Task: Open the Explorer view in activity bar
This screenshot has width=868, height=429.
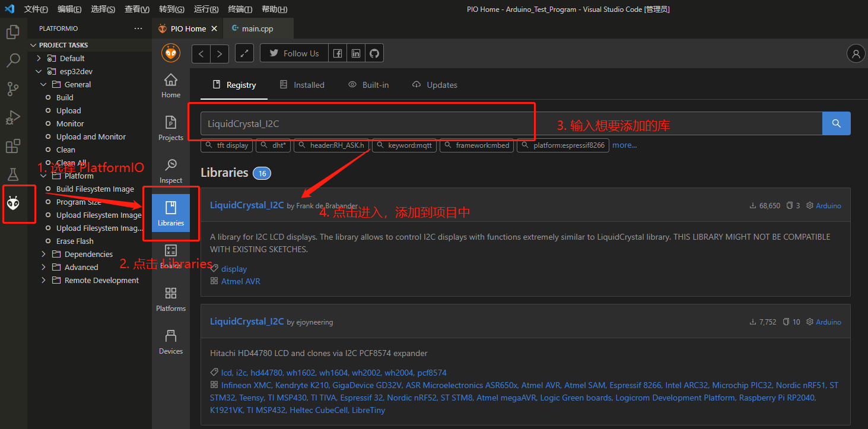Action: 13,32
